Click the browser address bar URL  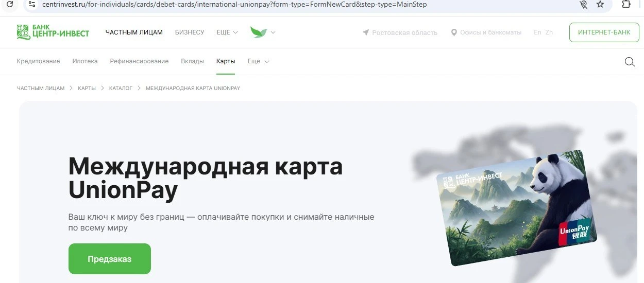tap(234, 4)
